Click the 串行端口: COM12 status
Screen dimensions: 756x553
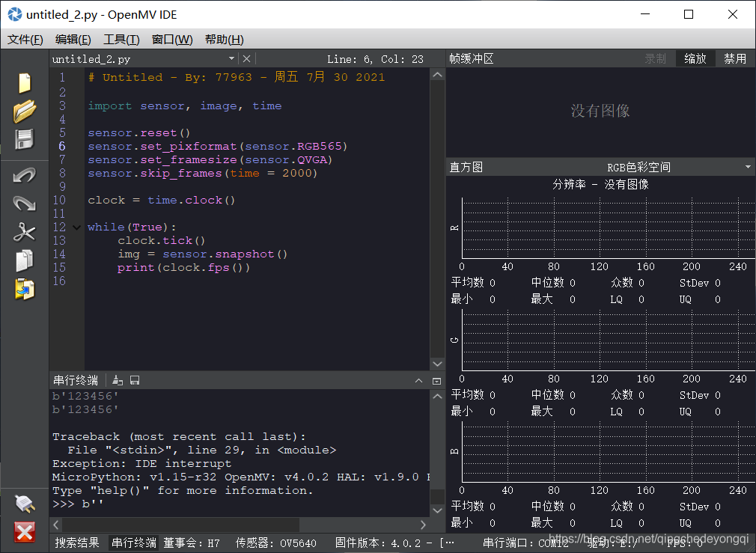coord(525,543)
